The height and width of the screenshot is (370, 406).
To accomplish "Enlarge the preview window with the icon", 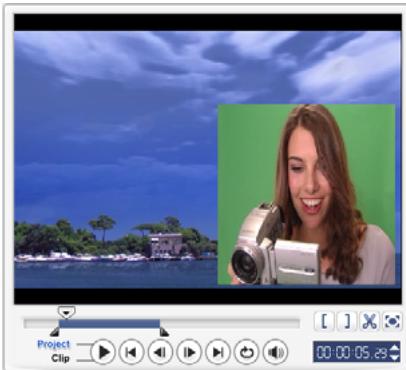I will [x=392, y=321].
